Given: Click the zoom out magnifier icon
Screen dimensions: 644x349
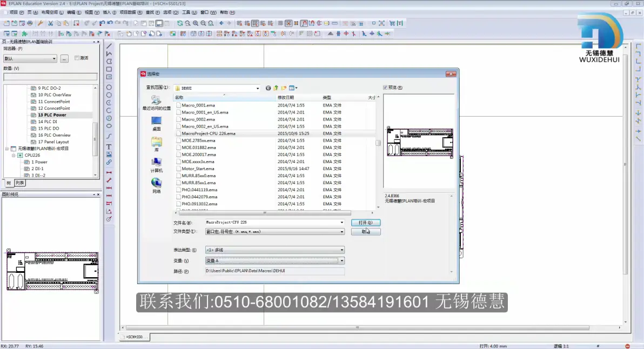Looking at the screenshot, I should click(x=203, y=23).
